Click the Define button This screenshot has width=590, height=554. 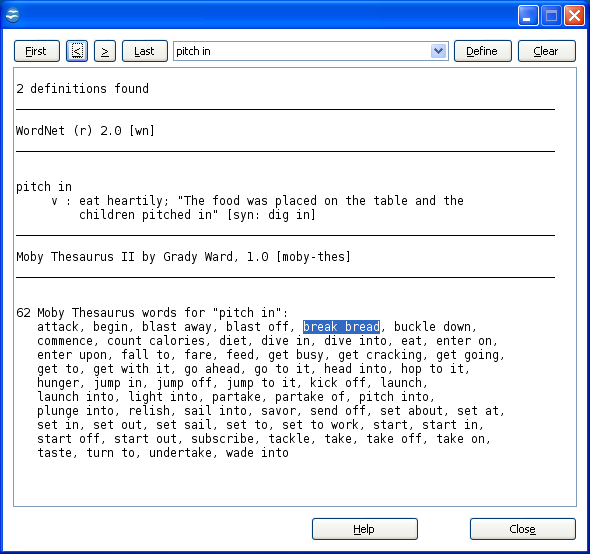pos(483,51)
